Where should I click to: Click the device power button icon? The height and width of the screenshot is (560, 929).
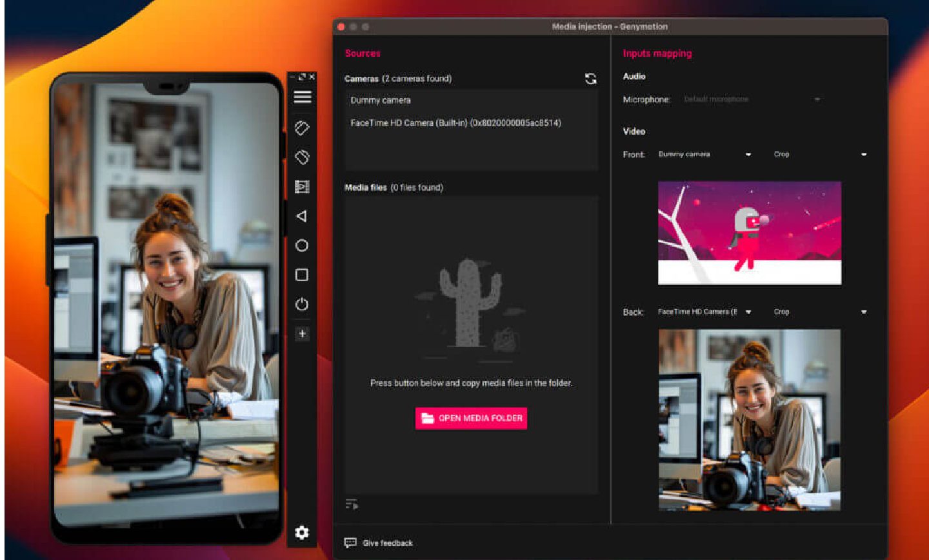[x=301, y=304]
